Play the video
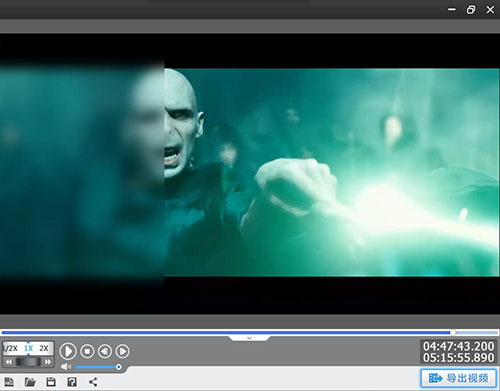500x391 pixels. (68, 351)
